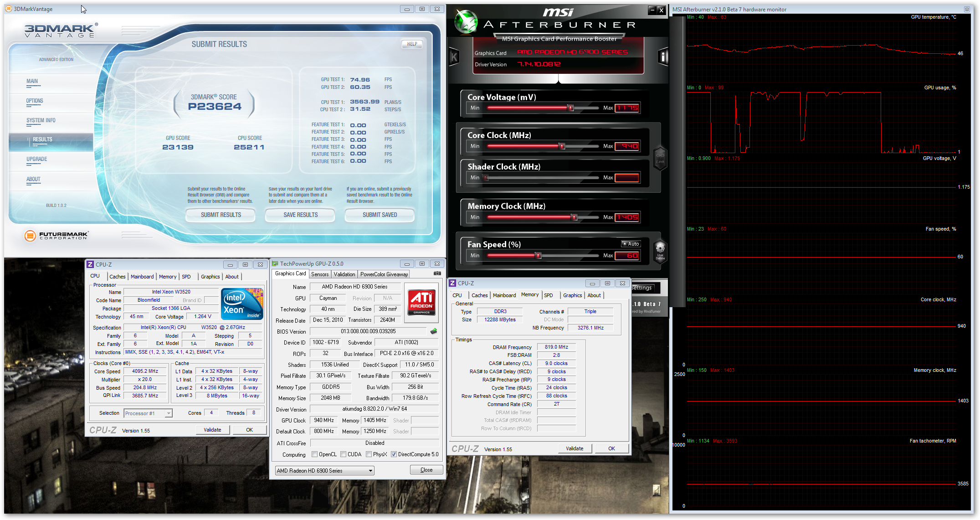Screen dimensions: 980x520
Task: Click the Shader Clock slider handle
Action: pyautogui.click(x=486, y=178)
